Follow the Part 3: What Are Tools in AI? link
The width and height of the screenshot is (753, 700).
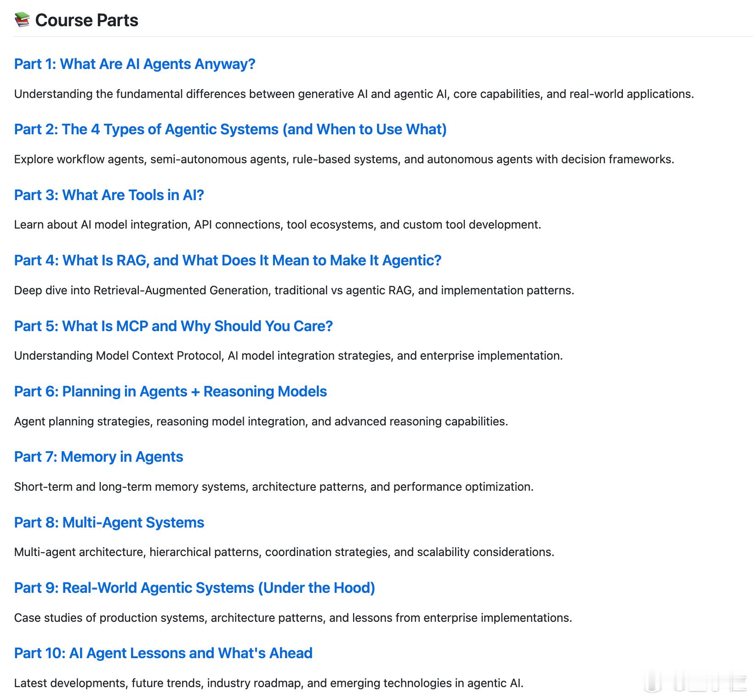point(109,195)
